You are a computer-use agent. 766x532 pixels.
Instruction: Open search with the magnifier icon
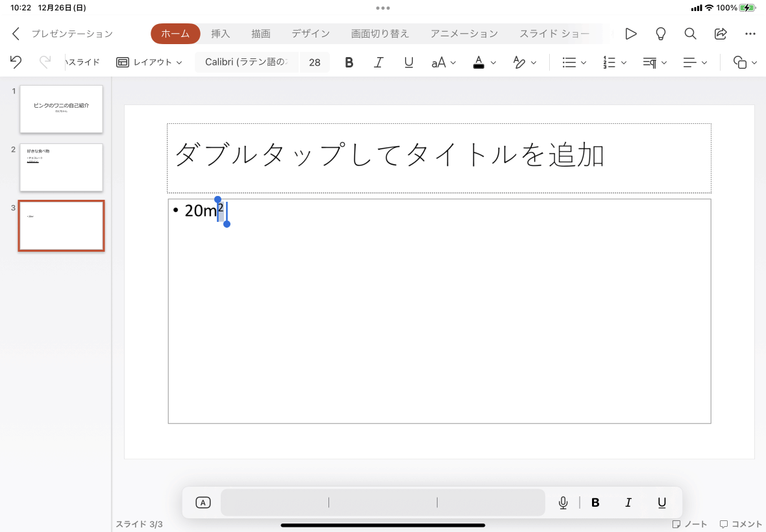[690, 34]
